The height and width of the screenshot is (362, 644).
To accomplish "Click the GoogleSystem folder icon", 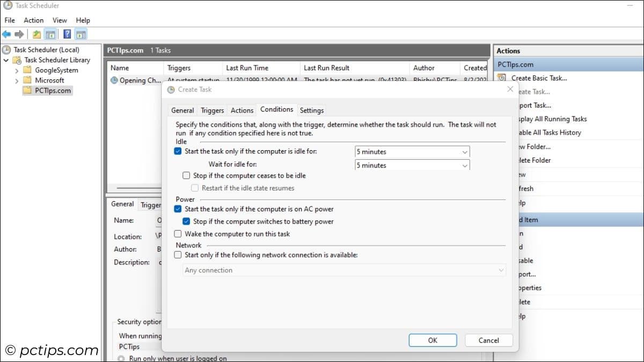I will [27, 70].
